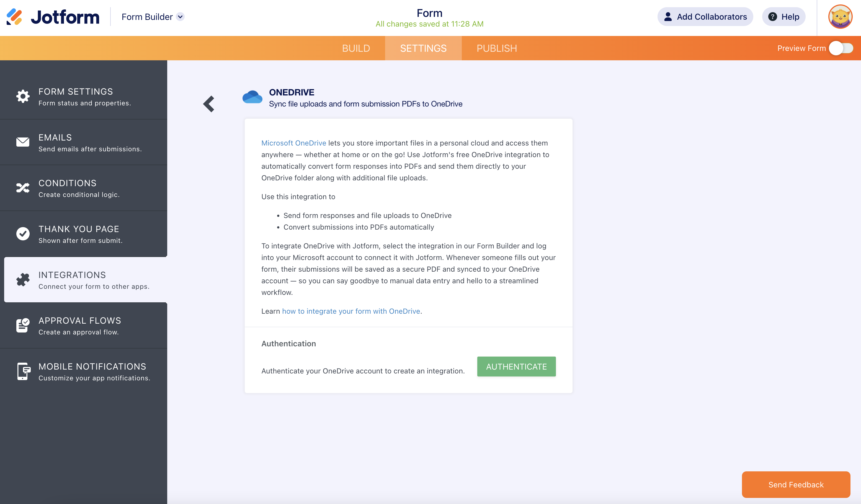Expand the Form Builder dropdown arrow
This screenshot has width=861, height=504.
click(x=181, y=17)
